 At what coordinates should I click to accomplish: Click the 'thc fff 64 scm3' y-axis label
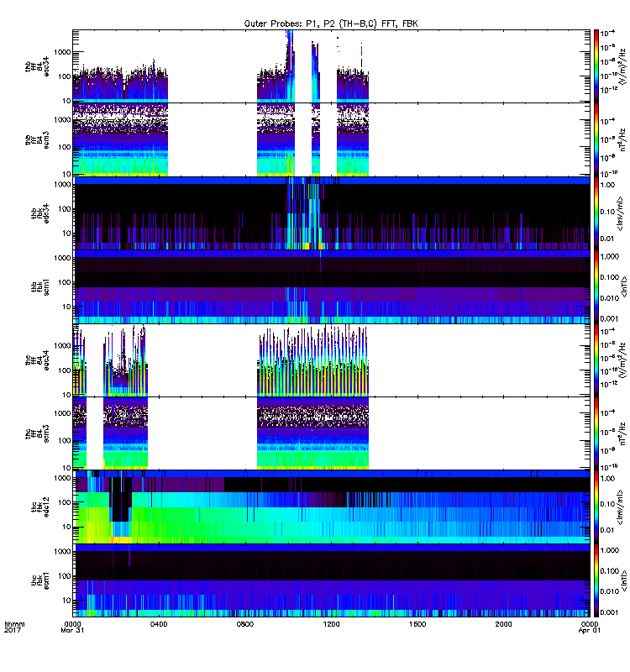(37, 433)
